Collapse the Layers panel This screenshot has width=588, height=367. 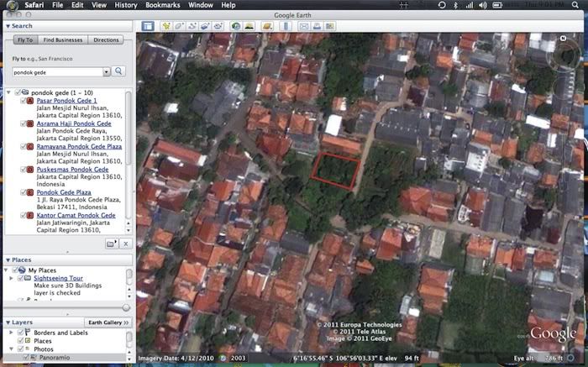8,322
